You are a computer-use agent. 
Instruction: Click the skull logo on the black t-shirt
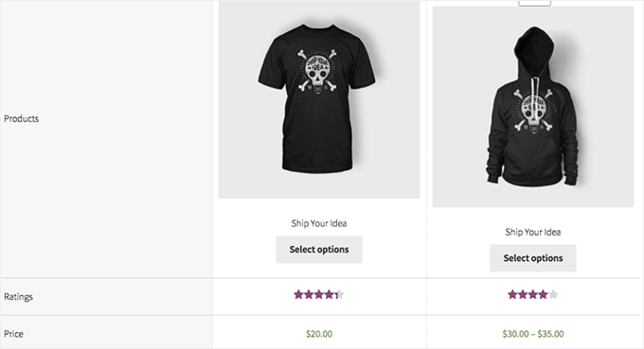pyautogui.click(x=317, y=72)
